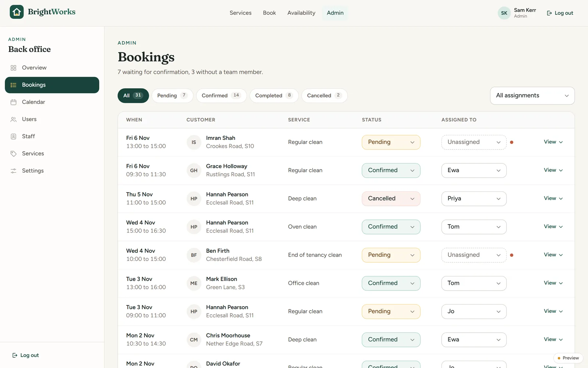Image resolution: width=588 pixels, height=368 pixels.
Task: Expand View for Thu 5 Nov Deep clean booking
Action: point(553,198)
